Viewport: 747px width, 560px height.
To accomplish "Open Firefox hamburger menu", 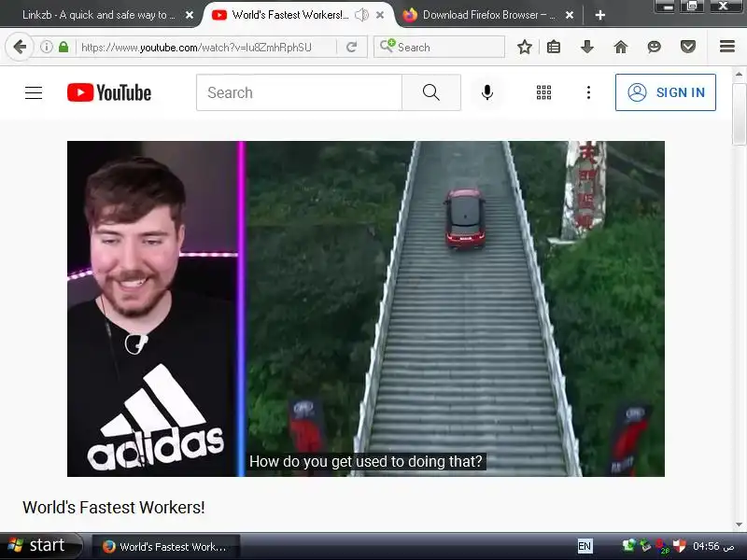I will click(727, 47).
